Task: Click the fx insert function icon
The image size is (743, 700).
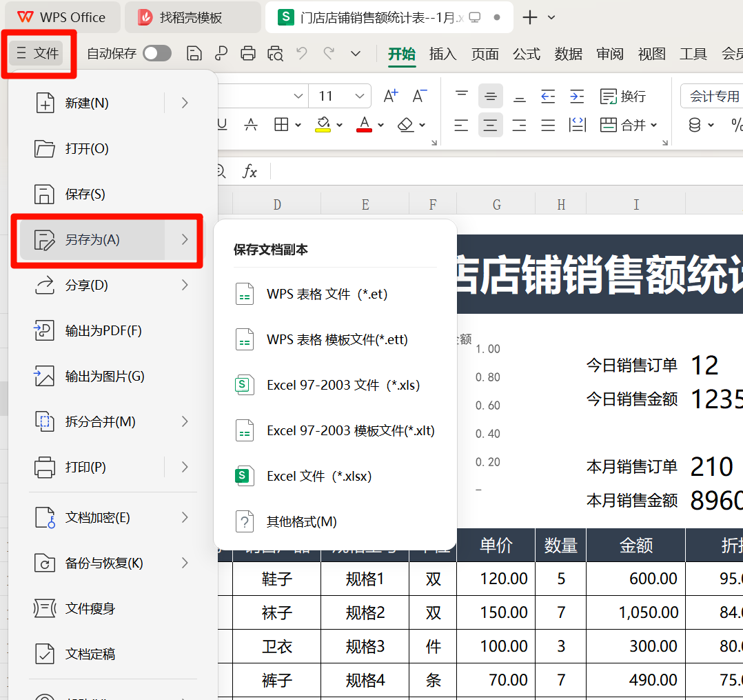Action: coord(250,172)
